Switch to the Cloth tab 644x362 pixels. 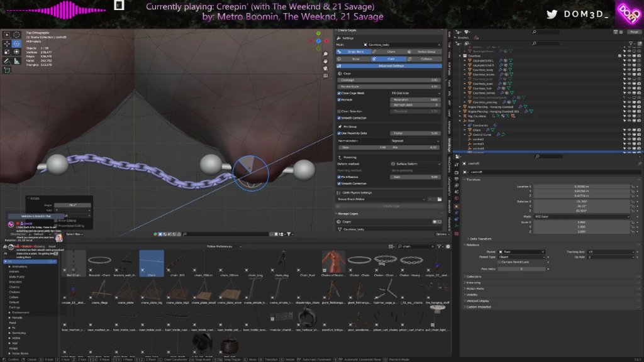point(389,58)
